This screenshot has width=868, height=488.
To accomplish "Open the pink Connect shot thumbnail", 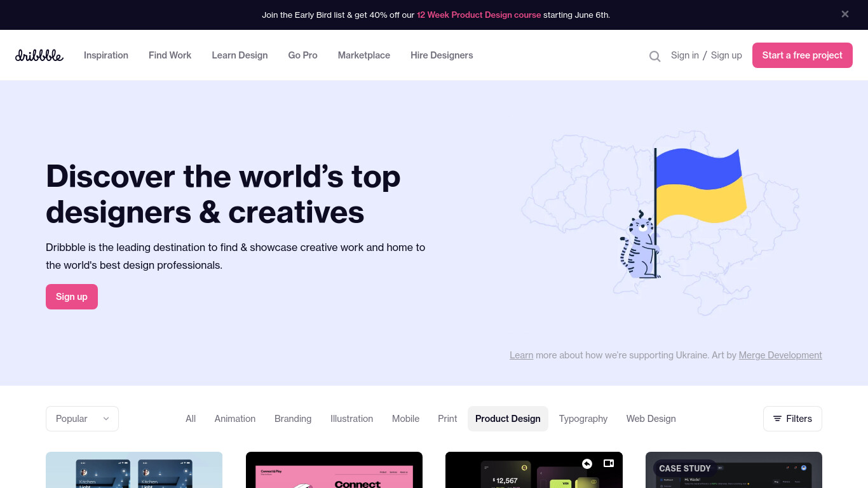I will (334, 470).
